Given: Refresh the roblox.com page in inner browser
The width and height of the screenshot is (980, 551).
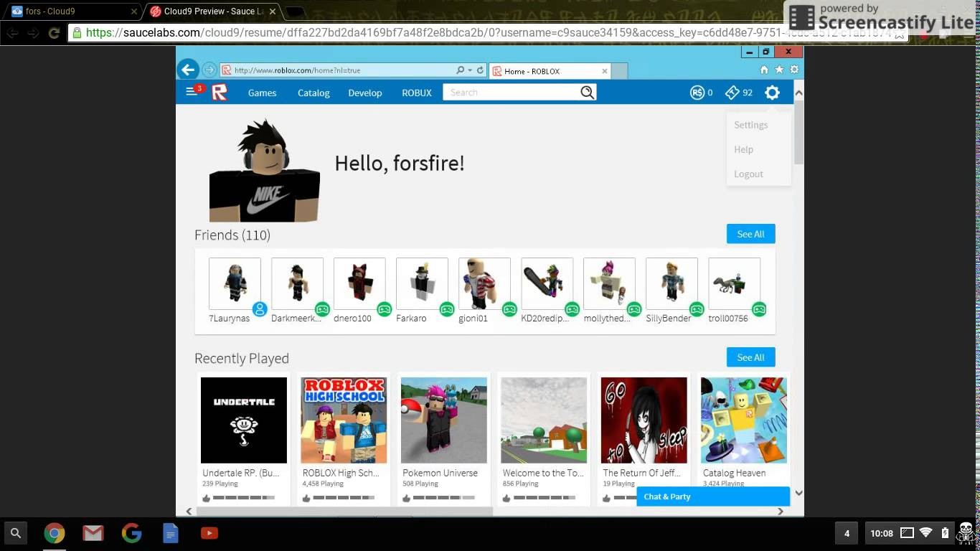Looking at the screenshot, I should click(480, 70).
